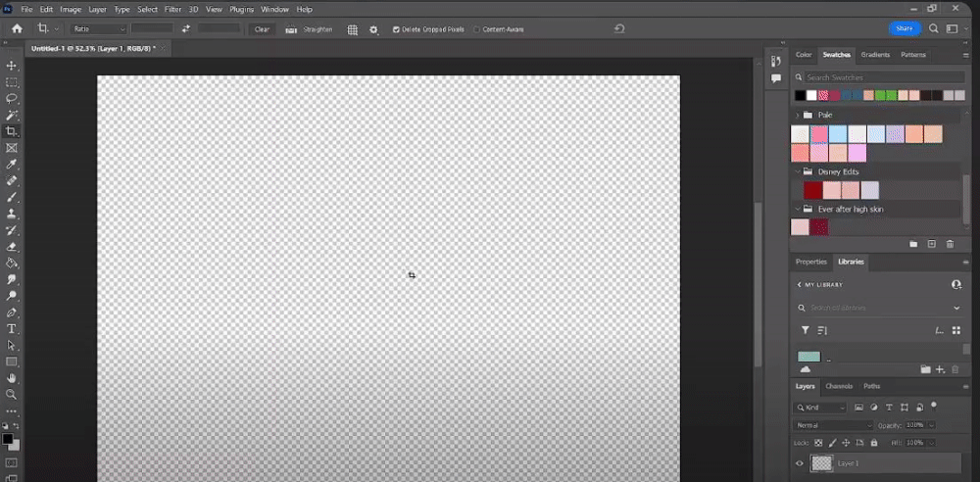Open the layer Kind filter dropdown
The image size is (980, 482).
820,408
